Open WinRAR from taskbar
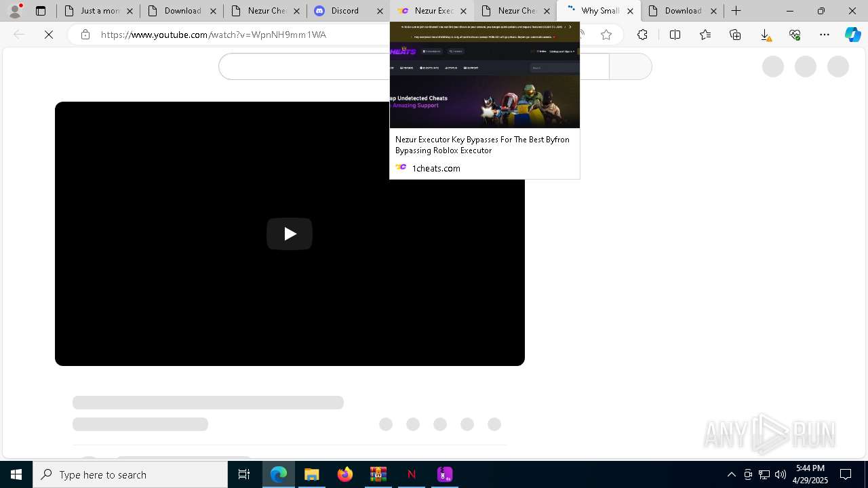 click(378, 474)
